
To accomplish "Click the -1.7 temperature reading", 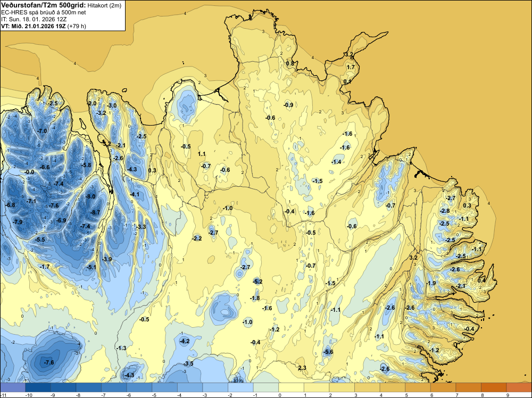I will [x=45, y=267].
